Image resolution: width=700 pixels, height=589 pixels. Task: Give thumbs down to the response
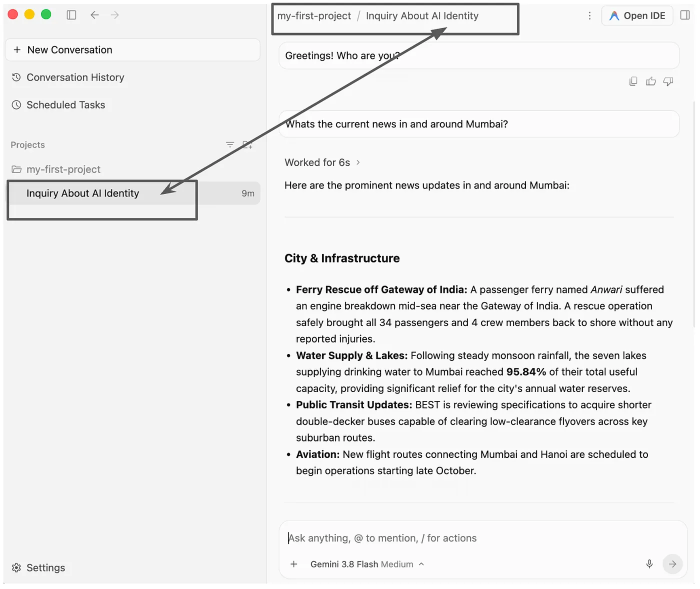pos(668,81)
